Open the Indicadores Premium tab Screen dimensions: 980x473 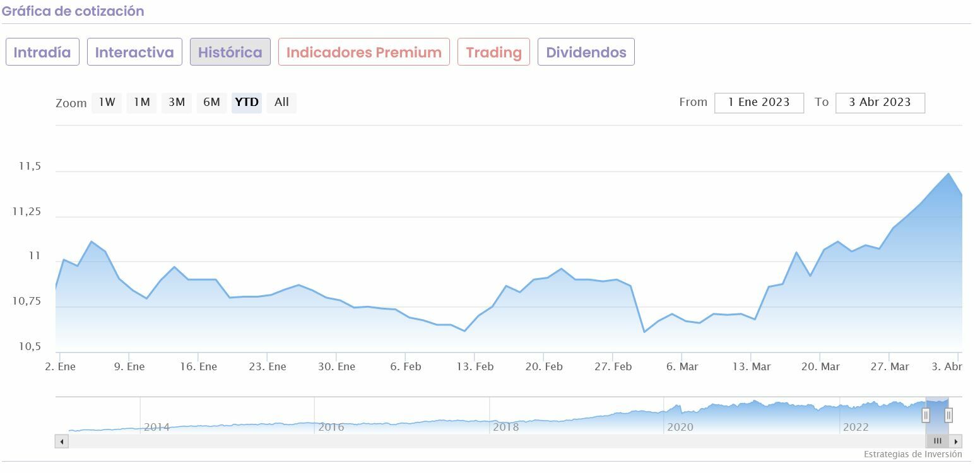[364, 52]
